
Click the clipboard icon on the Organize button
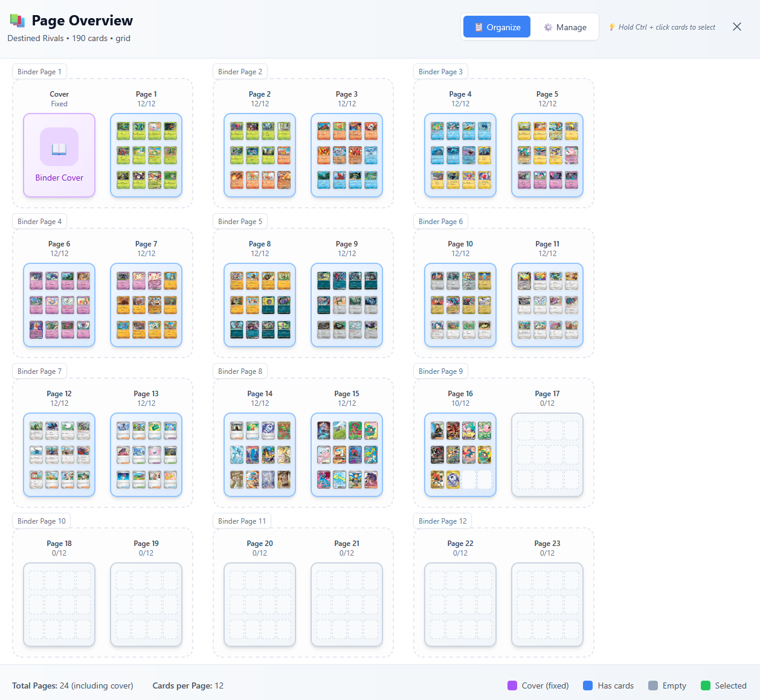478,27
